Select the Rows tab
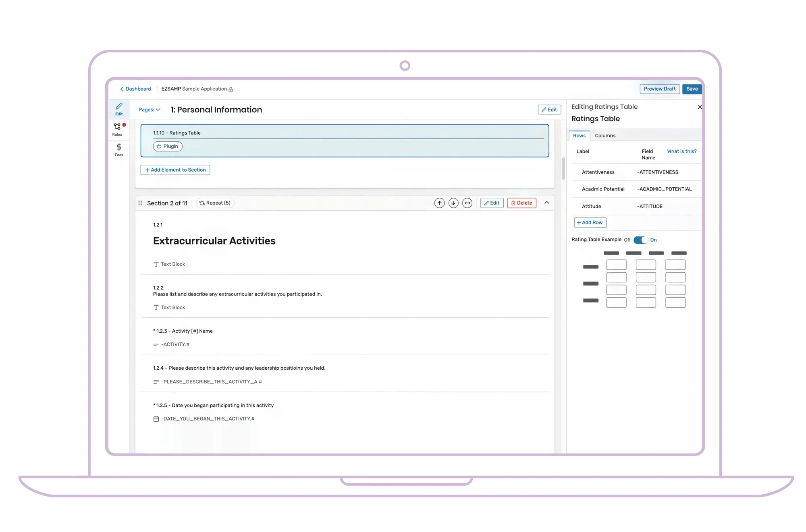 (579, 136)
